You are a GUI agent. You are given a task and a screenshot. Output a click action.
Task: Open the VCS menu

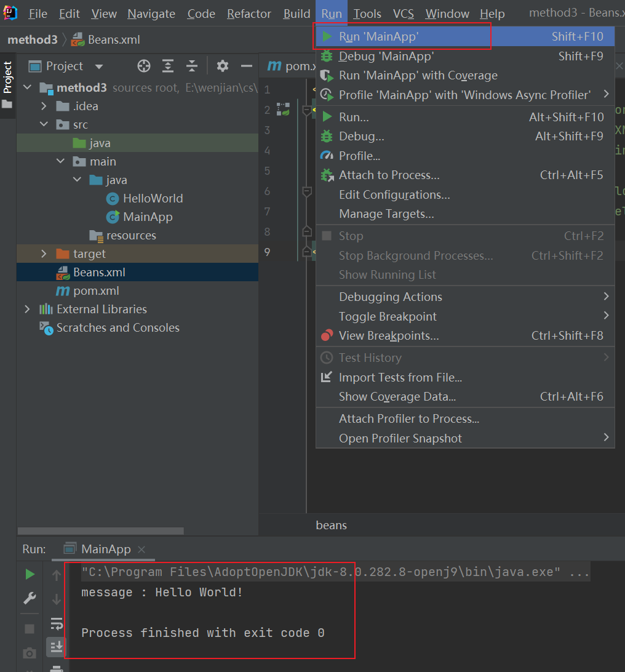[404, 14]
